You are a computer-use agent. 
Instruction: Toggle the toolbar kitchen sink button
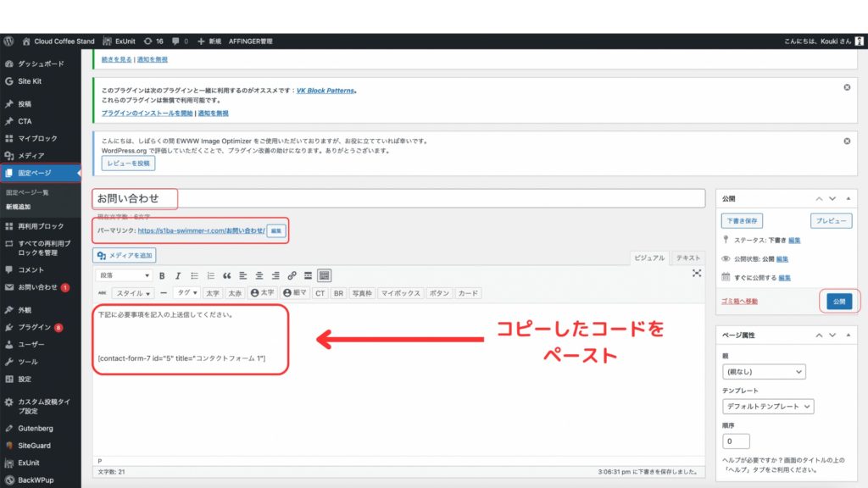[x=324, y=275]
